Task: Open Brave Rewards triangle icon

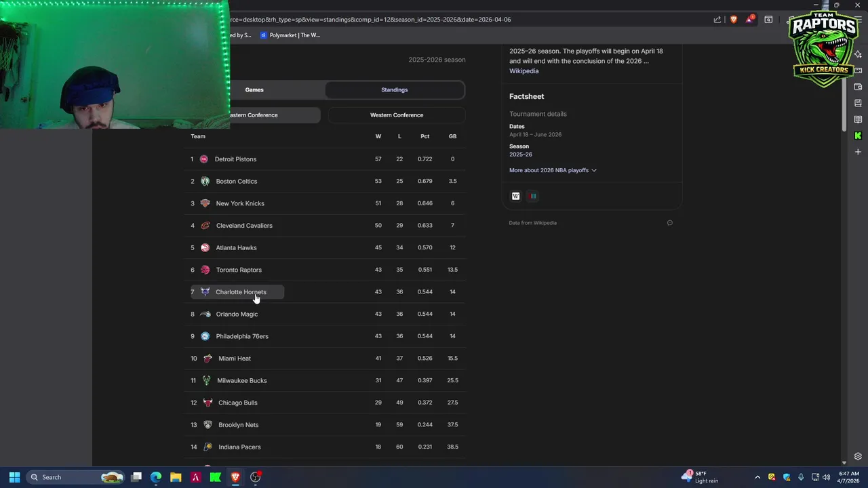Action: point(749,20)
